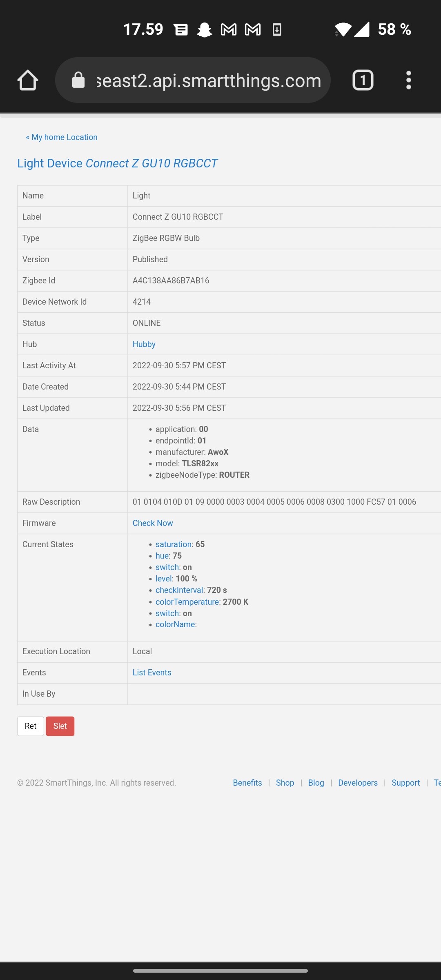
Task: Go back to My home Location
Action: pos(62,137)
